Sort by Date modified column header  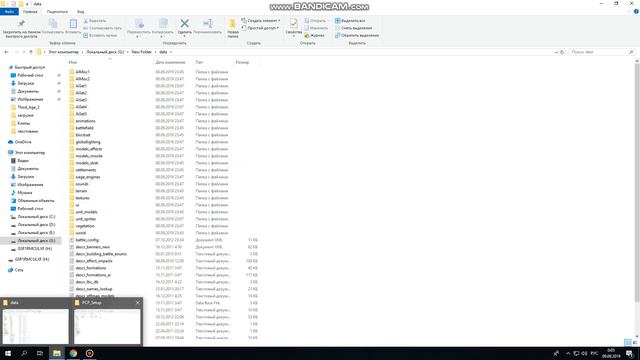click(170, 62)
